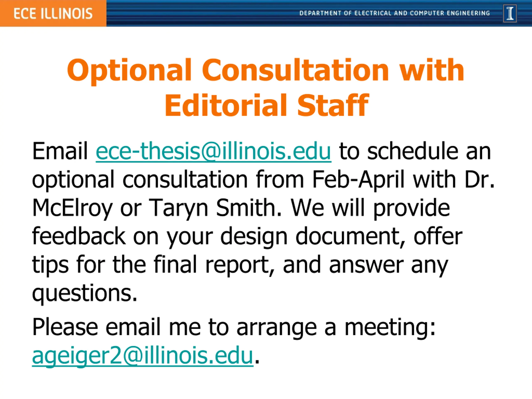The image size is (532, 399).
Task: Click the word questions ending the paragraph
Action: (x=84, y=293)
